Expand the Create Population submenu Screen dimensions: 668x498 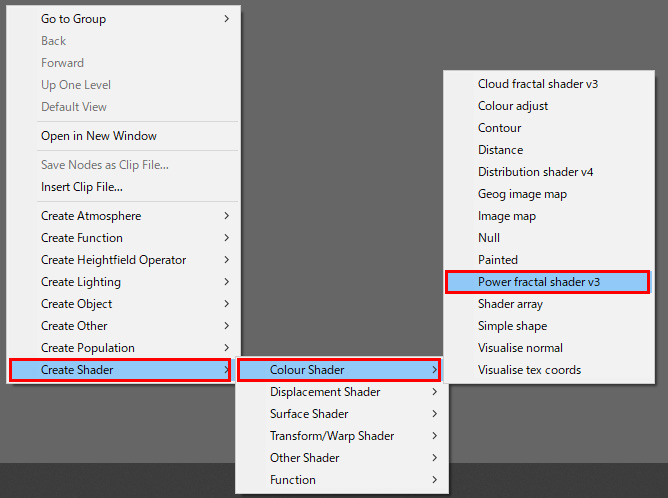point(88,348)
